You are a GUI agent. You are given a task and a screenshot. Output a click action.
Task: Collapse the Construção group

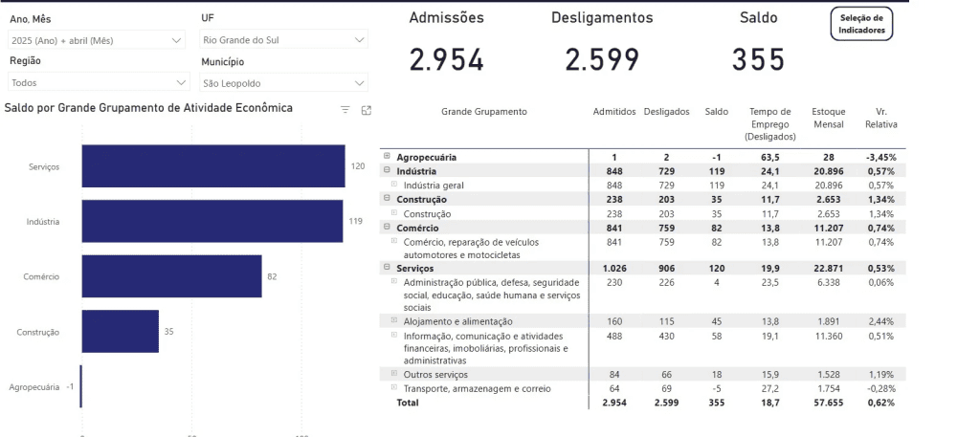387,198
